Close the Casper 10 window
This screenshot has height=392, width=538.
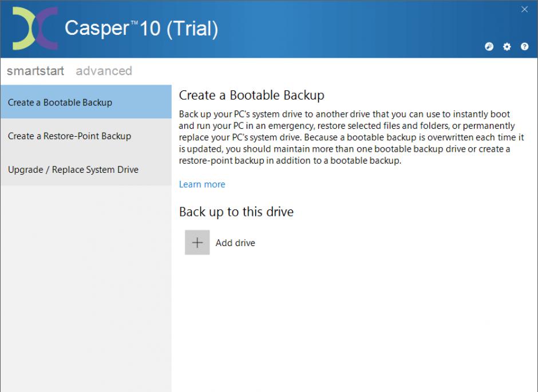pos(524,9)
